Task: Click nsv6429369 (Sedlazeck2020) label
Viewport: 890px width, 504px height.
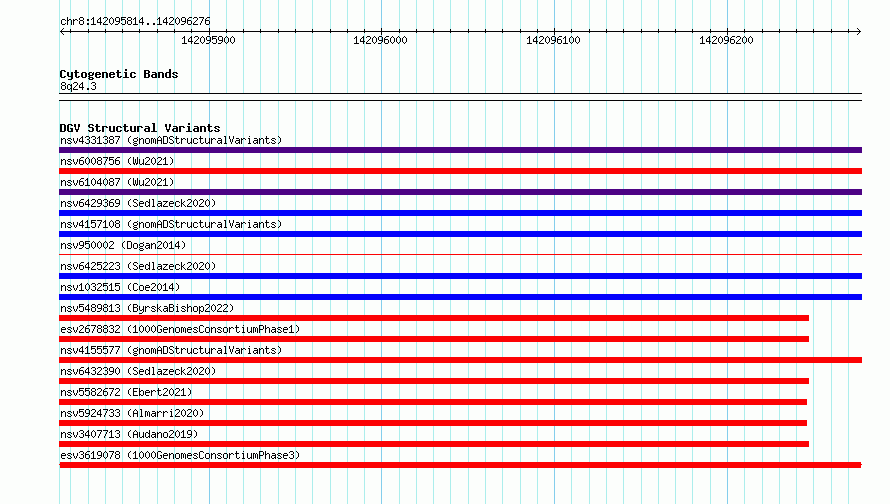Action: coord(138,203)
